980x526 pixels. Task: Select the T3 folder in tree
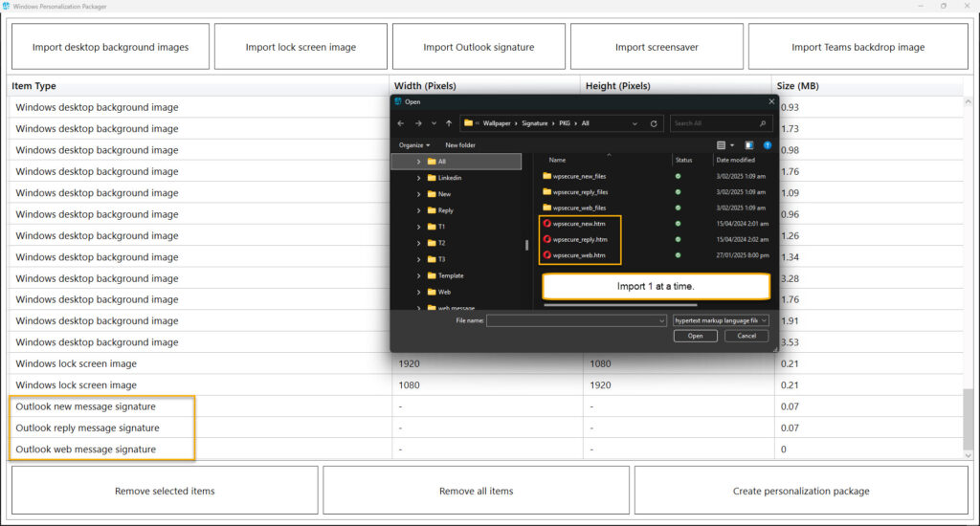pyautogui.click(x=436, y=259)
